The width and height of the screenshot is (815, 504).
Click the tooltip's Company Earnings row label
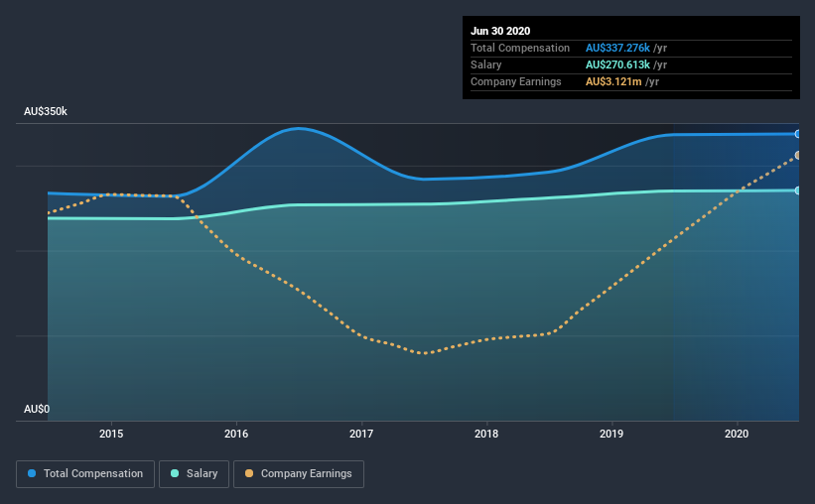(x=515, y=81)
